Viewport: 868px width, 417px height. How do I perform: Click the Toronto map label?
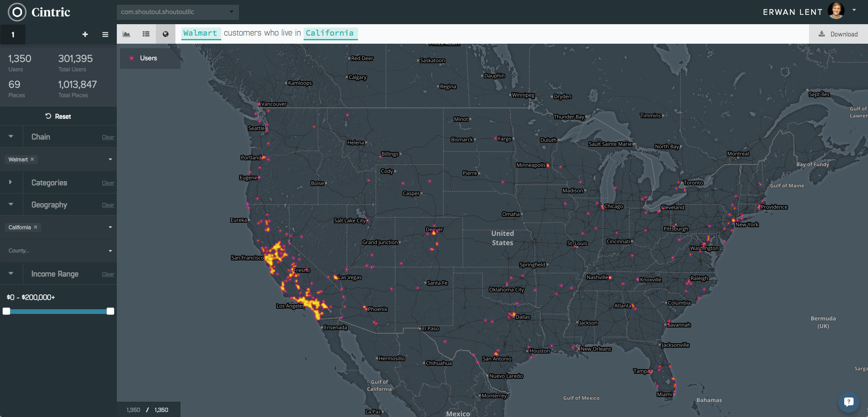click(x=693, y=183)
